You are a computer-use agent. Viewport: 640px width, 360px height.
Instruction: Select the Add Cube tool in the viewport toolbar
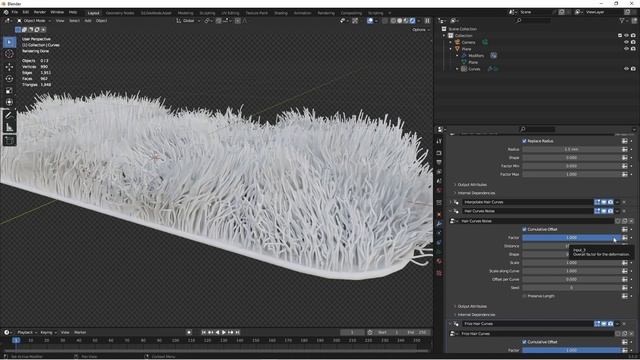coord(9,140)
